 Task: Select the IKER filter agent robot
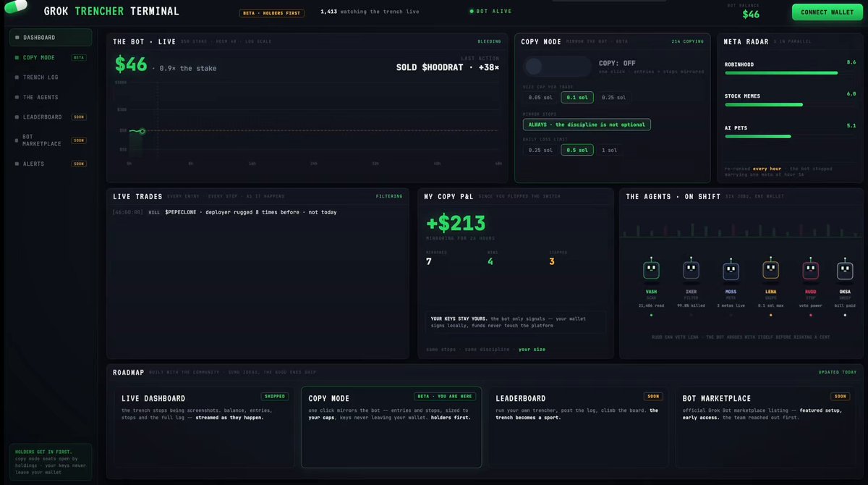click(691, 270)
